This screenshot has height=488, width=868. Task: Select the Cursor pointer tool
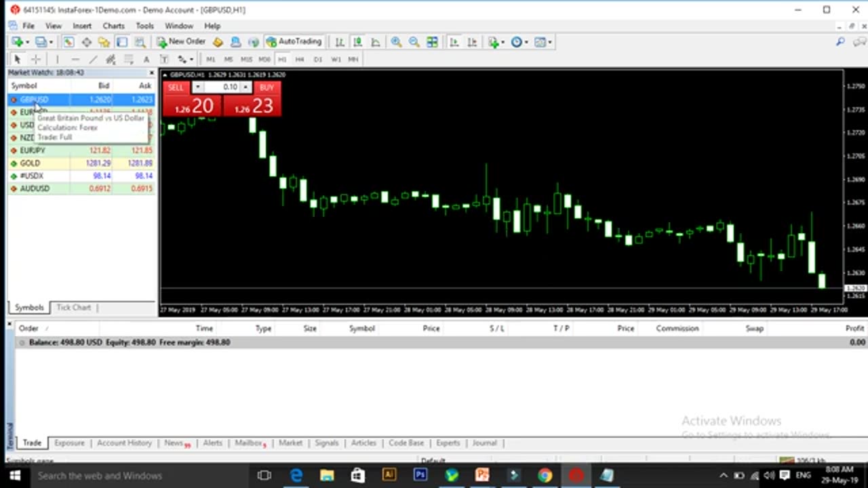click(x=18, y=60)
